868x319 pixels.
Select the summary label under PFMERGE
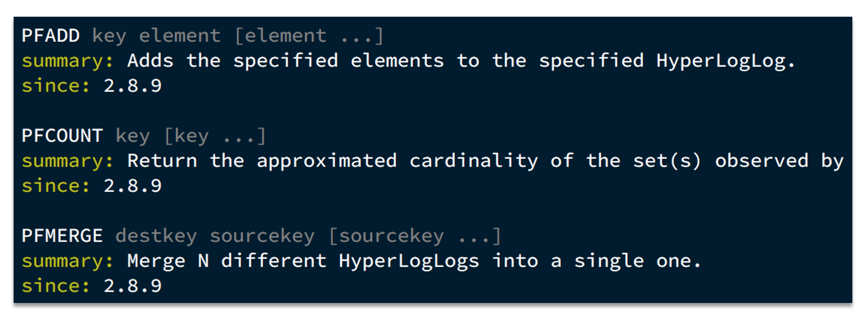67,261
